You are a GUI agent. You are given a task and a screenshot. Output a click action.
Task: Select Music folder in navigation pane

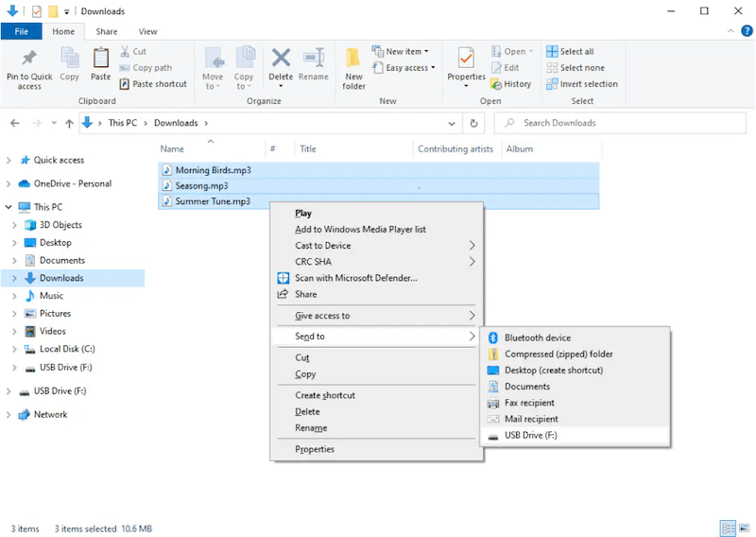(51, 296)
